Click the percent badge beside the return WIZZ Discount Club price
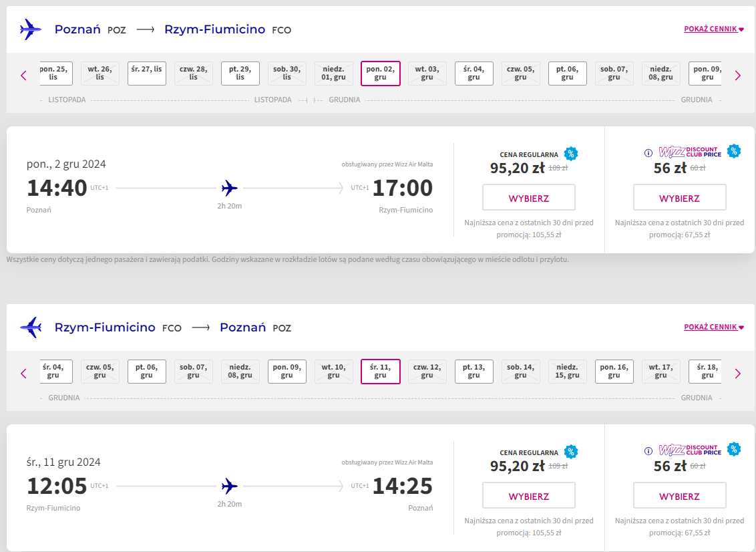This screenshot has height=552, width=756. [734, 449]
